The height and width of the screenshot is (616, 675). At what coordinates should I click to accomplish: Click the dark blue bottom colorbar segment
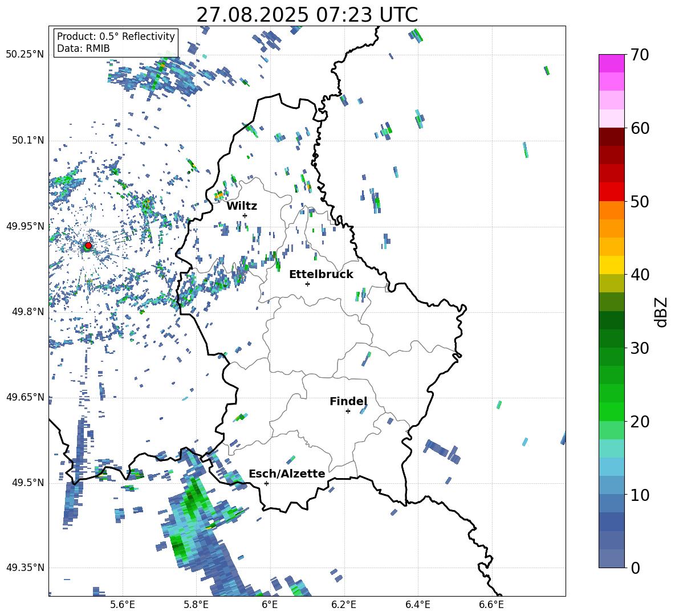coord(612,559)
